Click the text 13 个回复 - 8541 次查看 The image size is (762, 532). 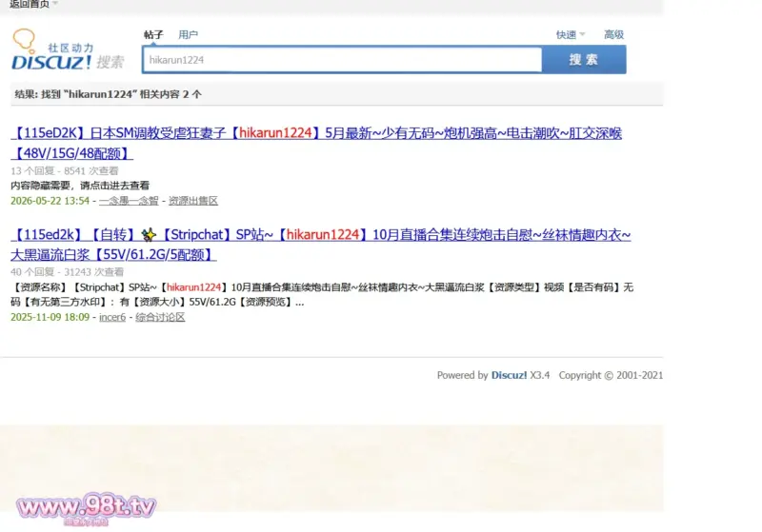(65, 171)
